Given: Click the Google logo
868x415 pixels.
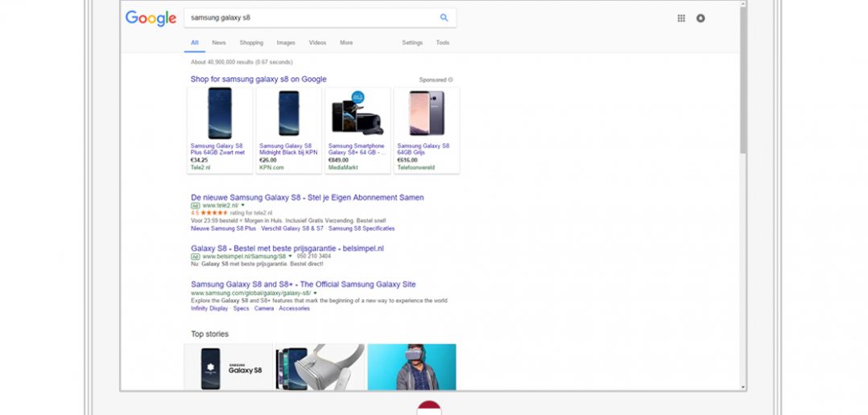Looking at the screenshot, I should (x=151, y=18).
